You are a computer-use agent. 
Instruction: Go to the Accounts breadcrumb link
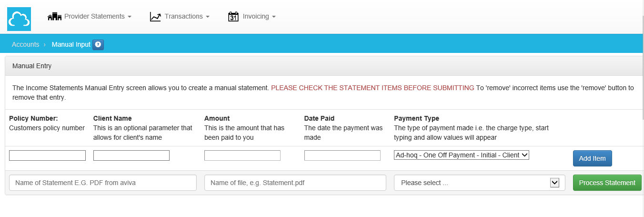click(x=25, y=44)
